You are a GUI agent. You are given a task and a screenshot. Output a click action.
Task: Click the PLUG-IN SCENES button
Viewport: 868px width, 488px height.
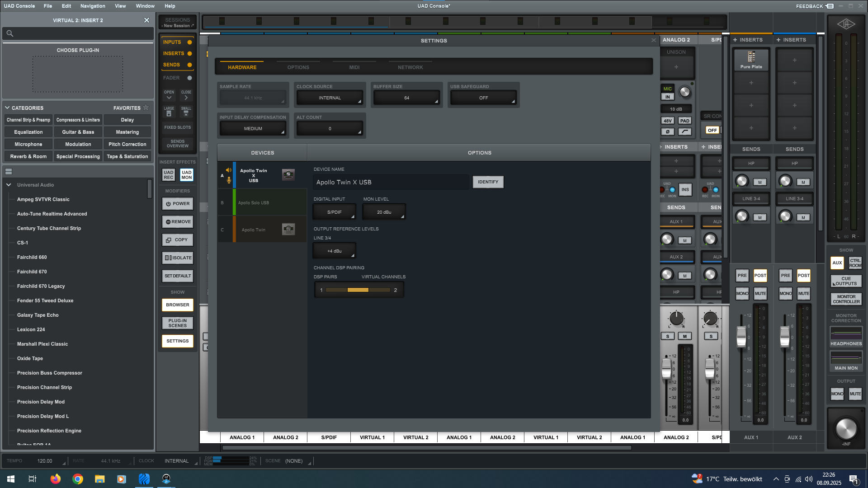click(x=177, y=323)
